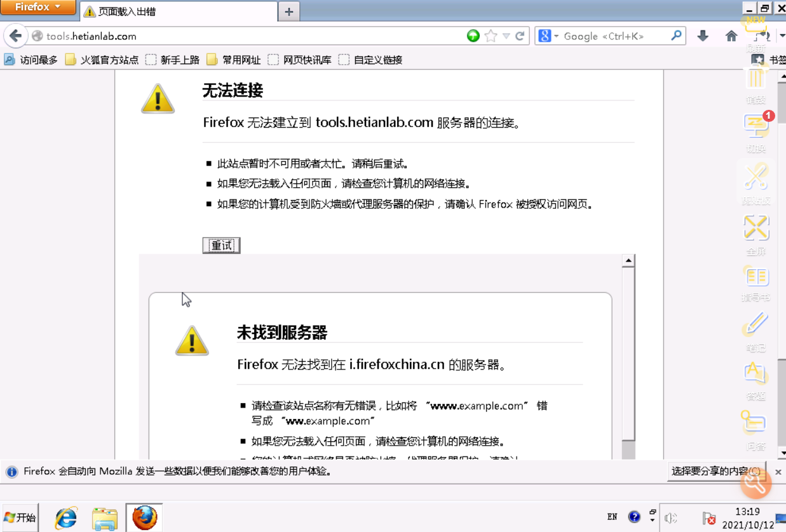Click the speaker volume tray icon
Viewport: 786px width, 532px height.
coord(671,518)
